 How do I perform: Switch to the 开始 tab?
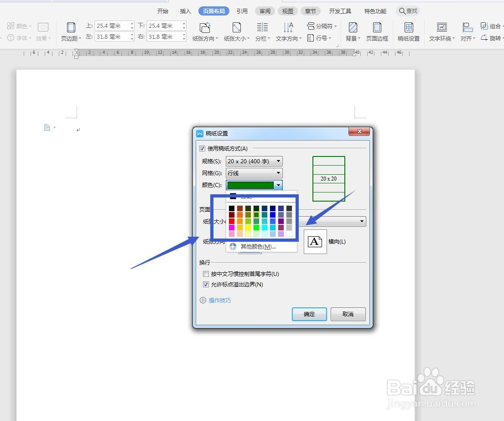click(163, 11)
